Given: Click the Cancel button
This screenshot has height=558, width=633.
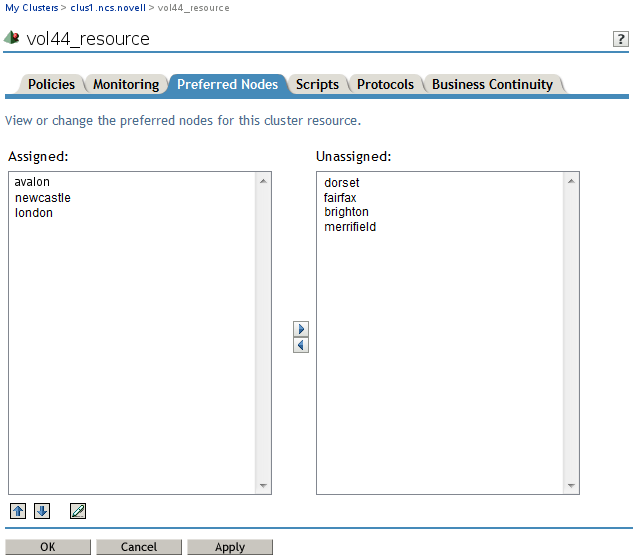Looking at the screenshot, I should click(x=139, y=547).
